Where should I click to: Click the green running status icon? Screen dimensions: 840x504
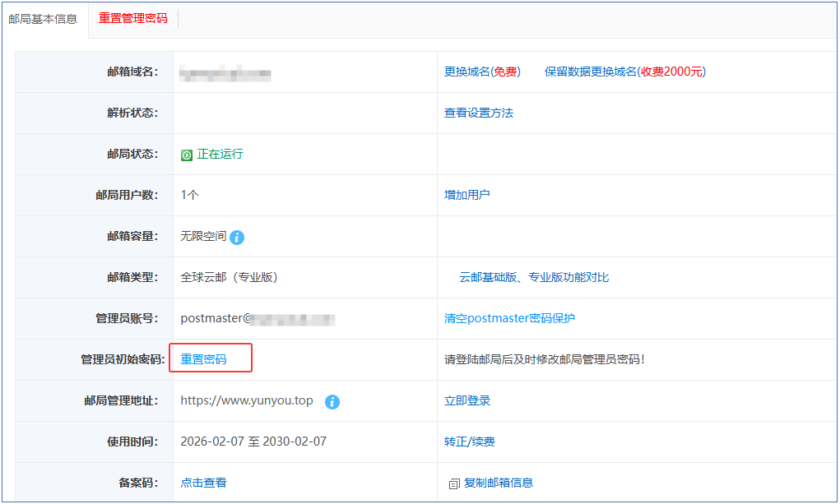pos(187,155)
